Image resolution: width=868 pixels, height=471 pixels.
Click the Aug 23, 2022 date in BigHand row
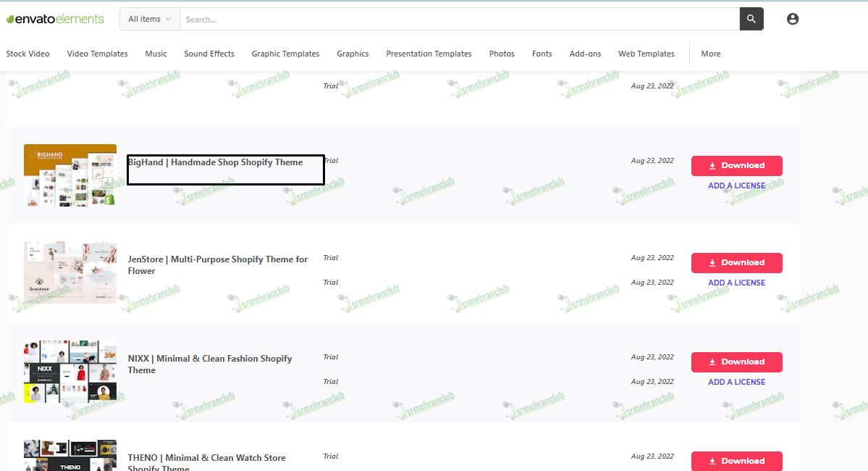click(652, 161)
